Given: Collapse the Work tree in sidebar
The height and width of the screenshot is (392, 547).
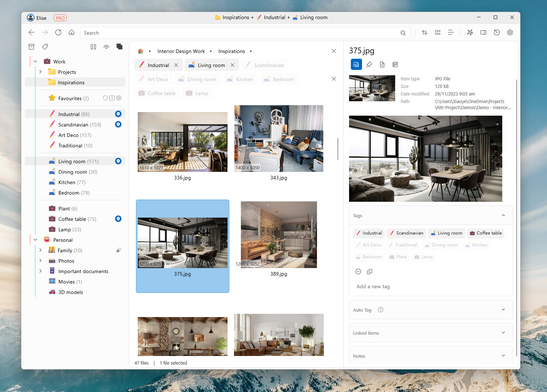Looking at the screenshot, I should pyautogui.click(x=35, y=61).
